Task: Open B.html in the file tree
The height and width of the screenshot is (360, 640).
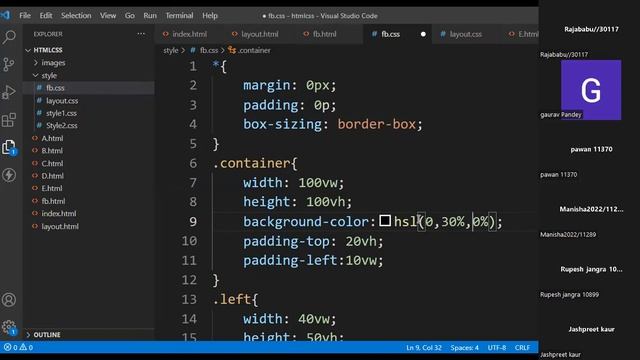Action: (x=52, y=151)
